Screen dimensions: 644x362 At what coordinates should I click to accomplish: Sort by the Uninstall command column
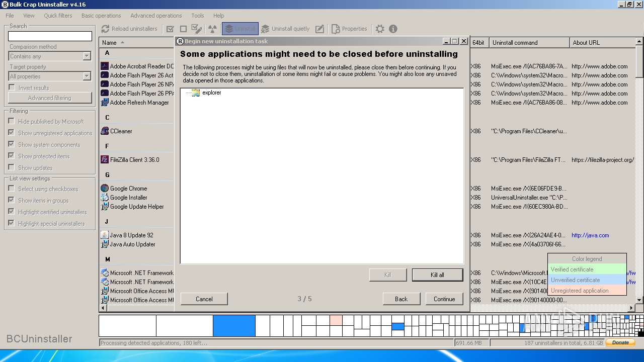click(530, 43)
